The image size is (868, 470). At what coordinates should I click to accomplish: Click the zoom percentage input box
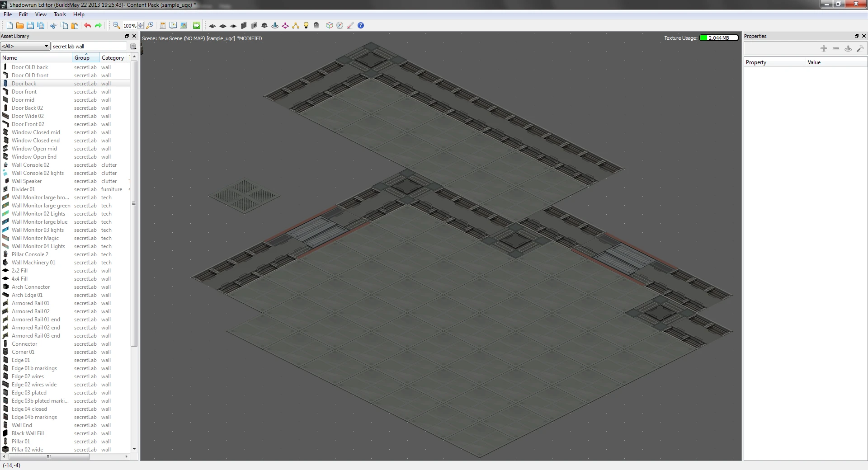(130, 26)
